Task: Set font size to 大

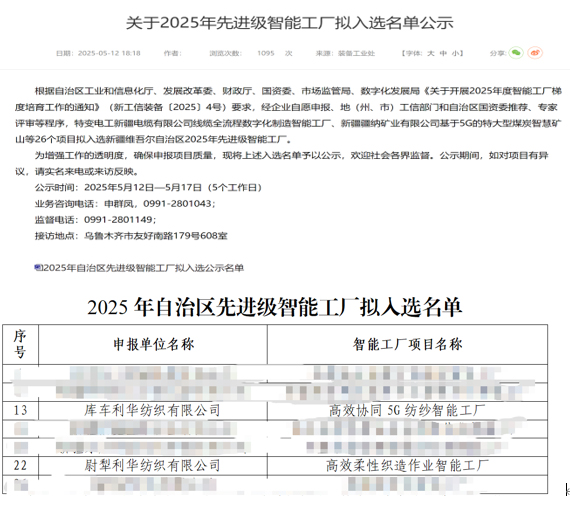Action: pos(431,53)
